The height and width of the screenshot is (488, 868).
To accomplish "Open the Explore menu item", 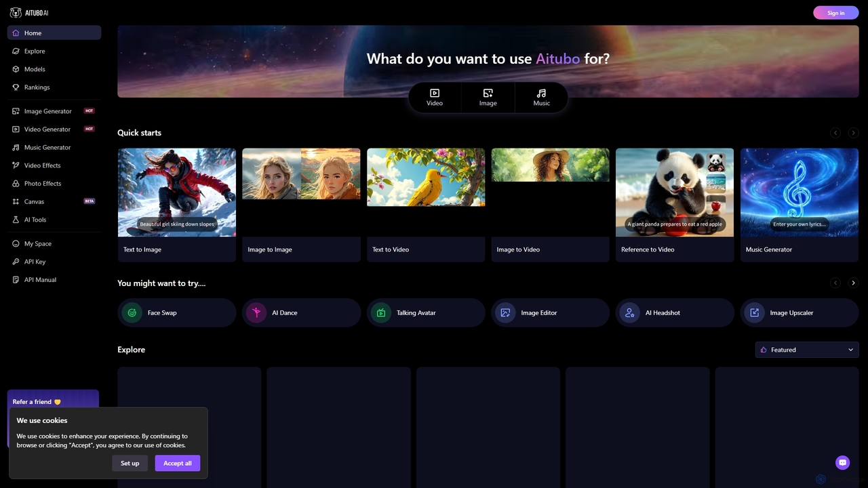I will pos(54,51).
